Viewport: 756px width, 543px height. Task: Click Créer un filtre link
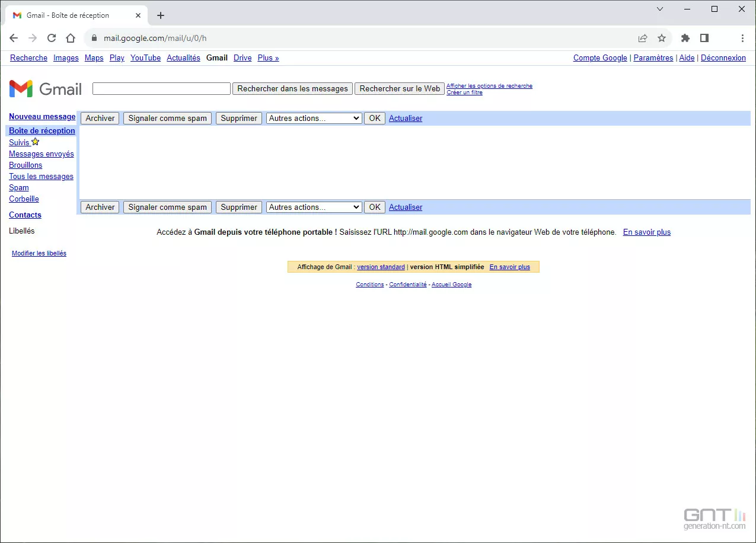click(464, 92)
